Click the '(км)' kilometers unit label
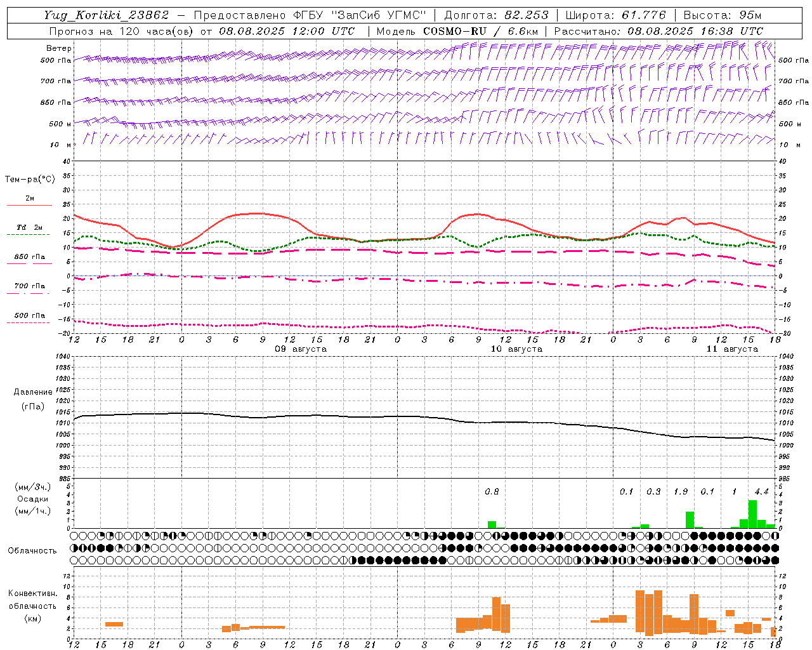Screen dimensions: 812x650 [x=32, y=618]
